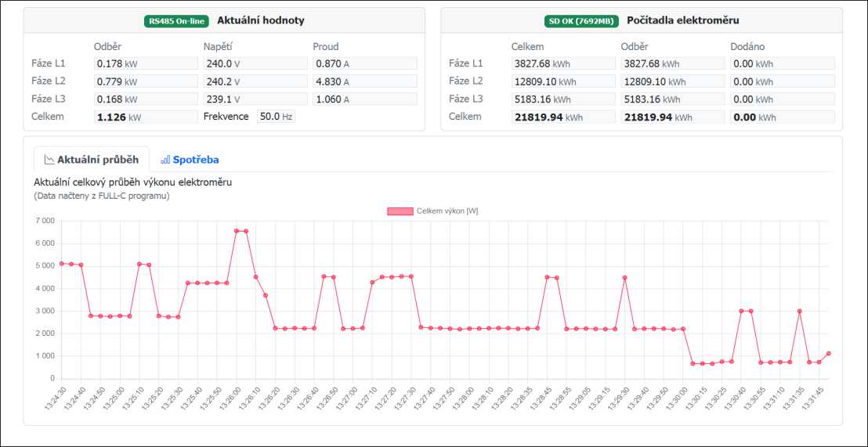Click the line chart icon in Aktuální průběh tab
Viewport: 868px width, 447px height.
(49, 160)
